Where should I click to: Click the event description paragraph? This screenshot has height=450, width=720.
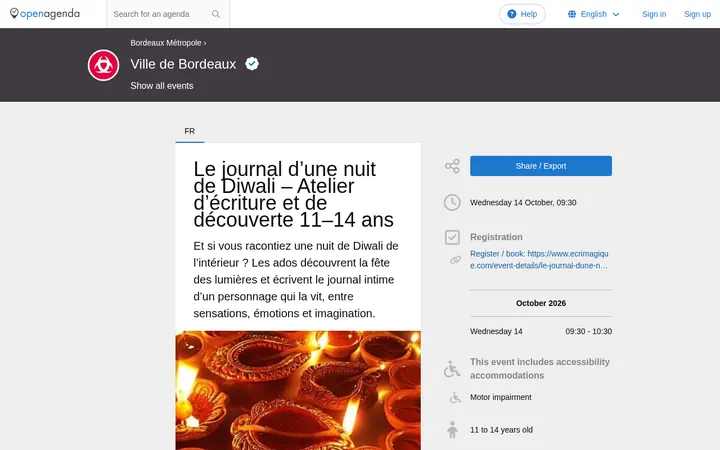[x=296, y=280]
